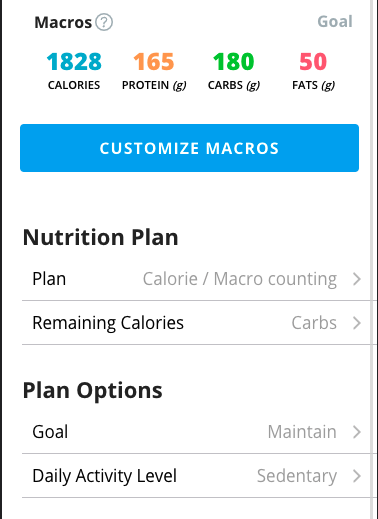Open the Customize Macros button
The height and width of the screenshot is (519, 378).
point(189,148)
